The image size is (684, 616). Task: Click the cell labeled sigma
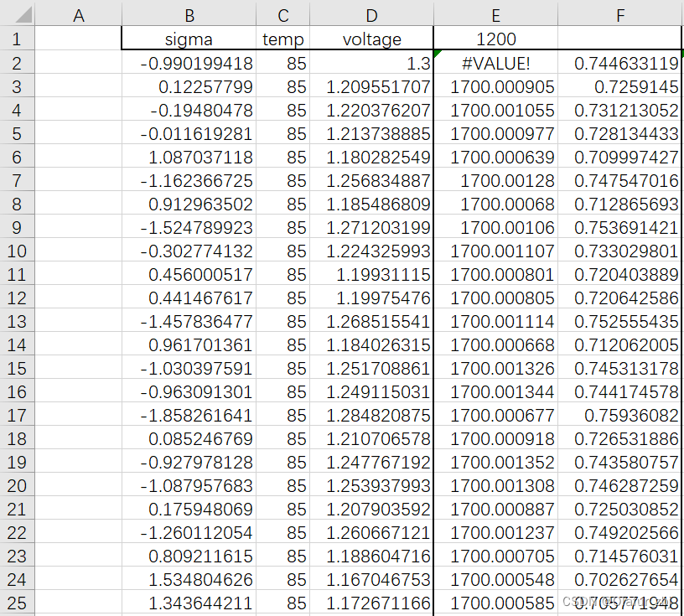(189, 39)
